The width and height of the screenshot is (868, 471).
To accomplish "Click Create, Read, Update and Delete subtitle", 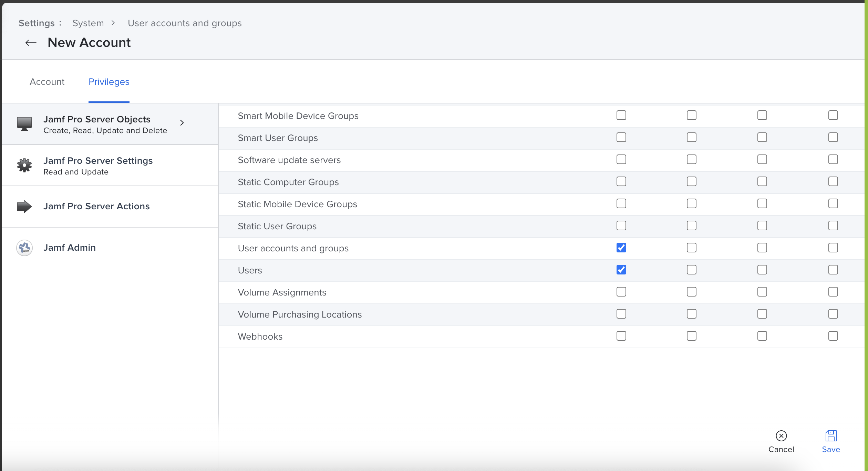I will click(105, 131).
